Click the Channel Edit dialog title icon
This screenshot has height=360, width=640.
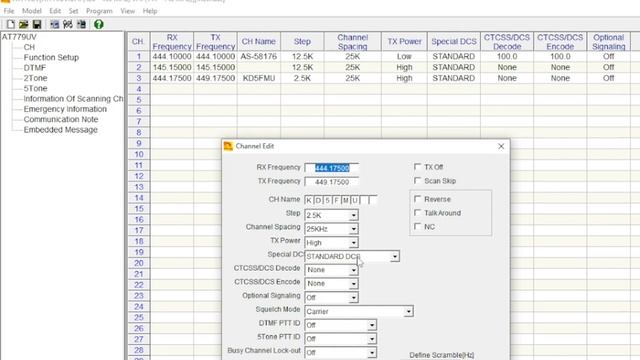tap(228, 146)
